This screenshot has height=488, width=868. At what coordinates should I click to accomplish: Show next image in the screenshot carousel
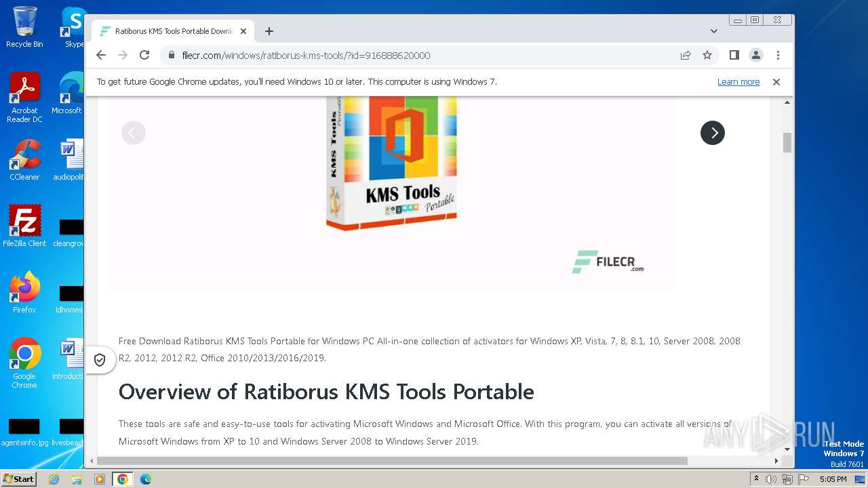[x=713, y=133]
